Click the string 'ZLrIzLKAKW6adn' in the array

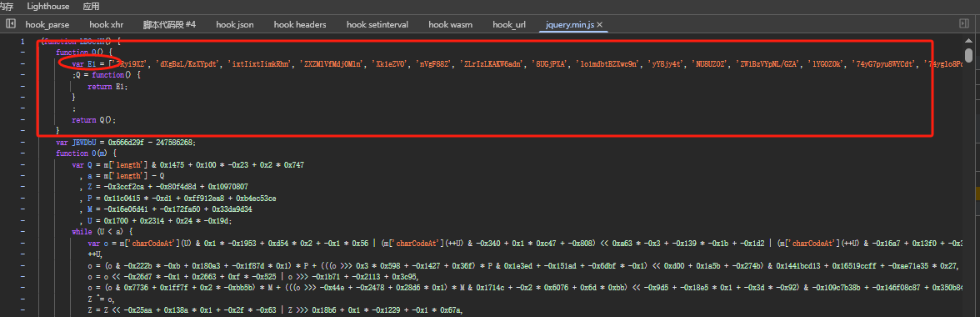coord(492,63)
